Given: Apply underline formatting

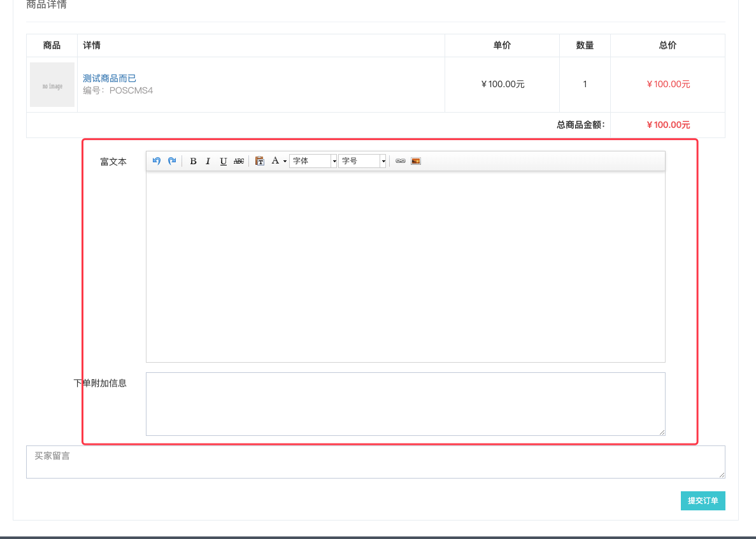Looking at the screenshot, I should (223, 161).
